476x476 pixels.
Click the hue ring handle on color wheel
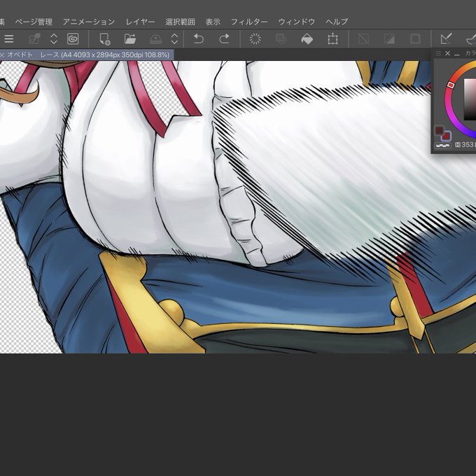(x=451, y=85)
